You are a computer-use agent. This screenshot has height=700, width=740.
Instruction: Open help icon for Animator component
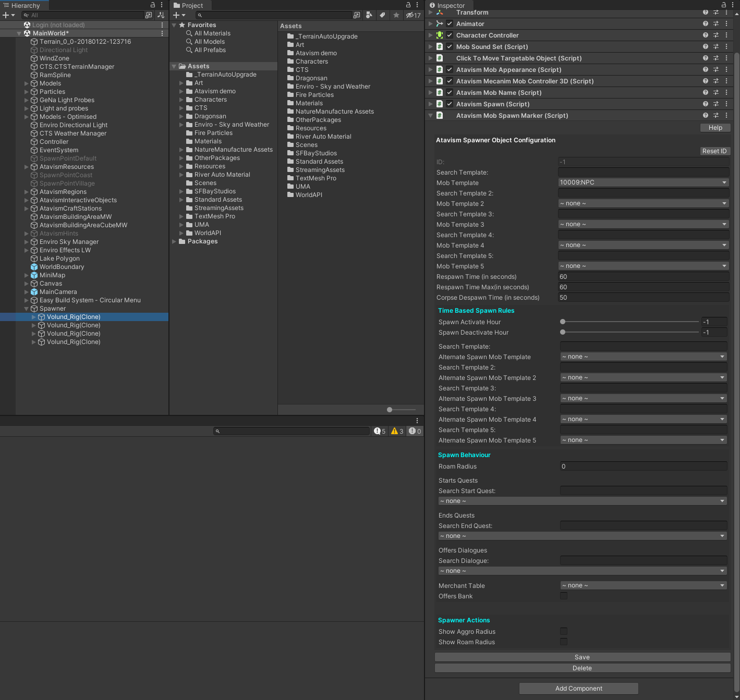click(705, 24)
